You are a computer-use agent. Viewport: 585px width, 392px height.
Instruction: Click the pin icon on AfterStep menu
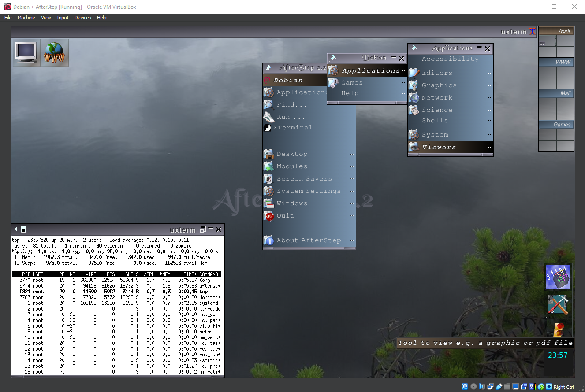[268, 68]
